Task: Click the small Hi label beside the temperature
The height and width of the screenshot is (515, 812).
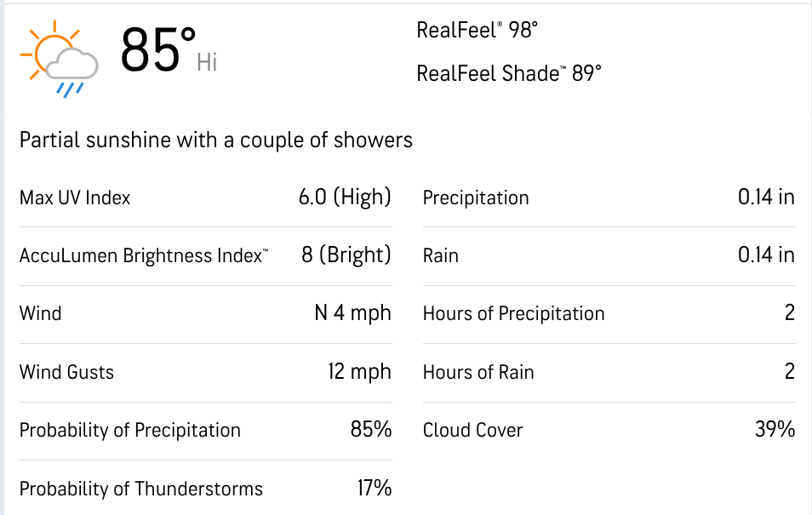Action: pyautogui.click(x=207, y=62)
